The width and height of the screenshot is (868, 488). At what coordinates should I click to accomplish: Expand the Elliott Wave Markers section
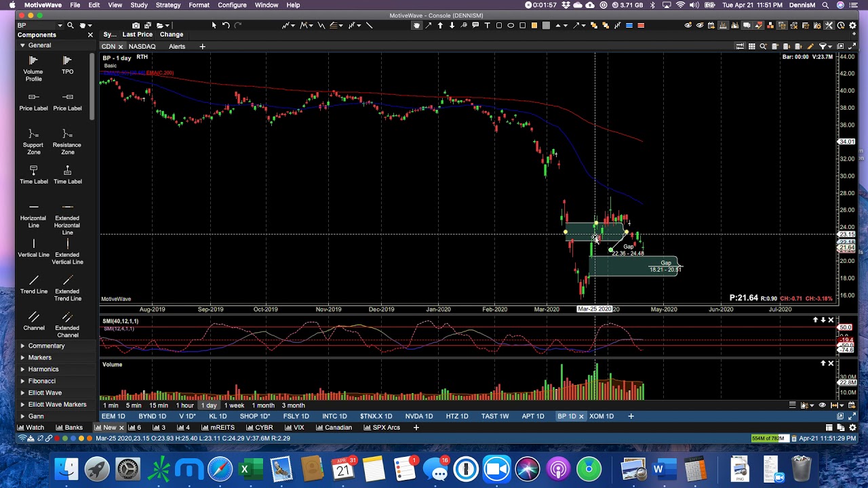22,405
